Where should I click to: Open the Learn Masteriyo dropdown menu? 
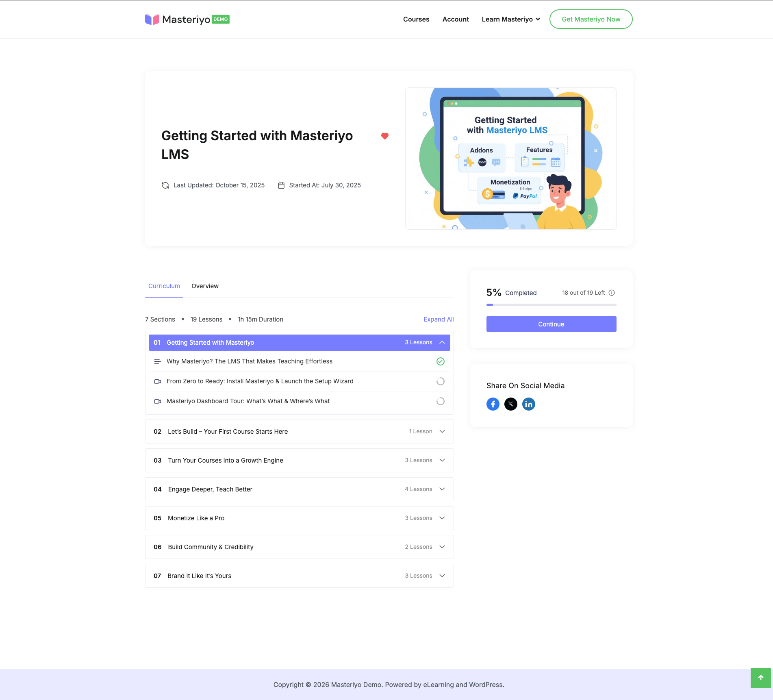point(511,19)
